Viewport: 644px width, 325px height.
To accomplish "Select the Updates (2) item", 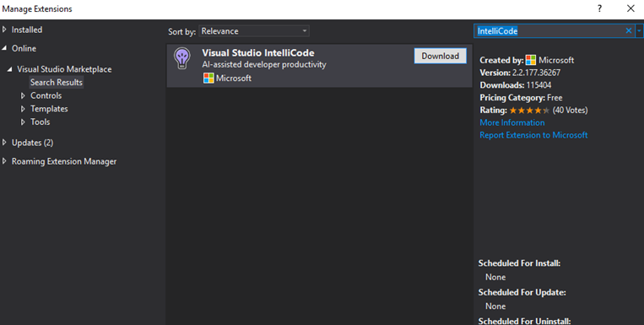I will [x=32, y=143].
